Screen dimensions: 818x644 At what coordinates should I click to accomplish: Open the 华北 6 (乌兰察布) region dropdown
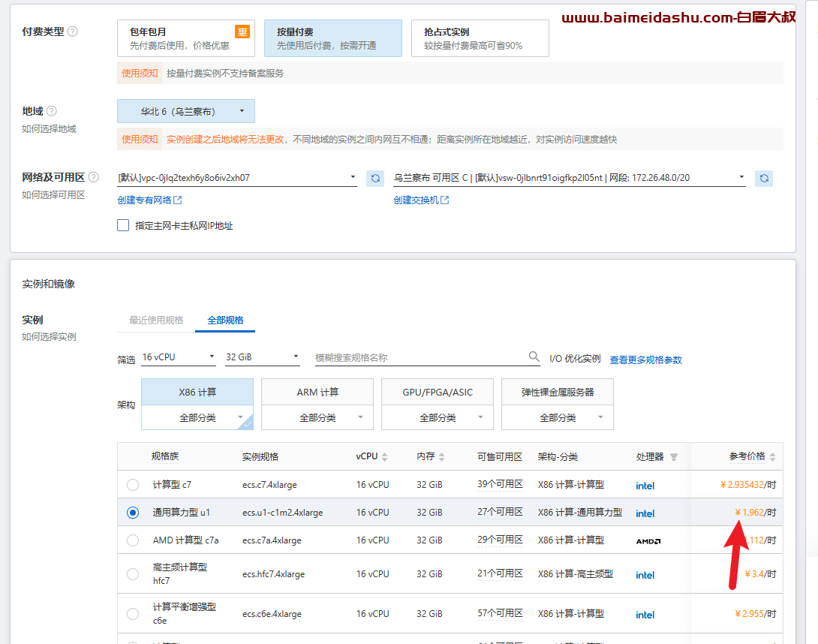(x=186, y=111)
